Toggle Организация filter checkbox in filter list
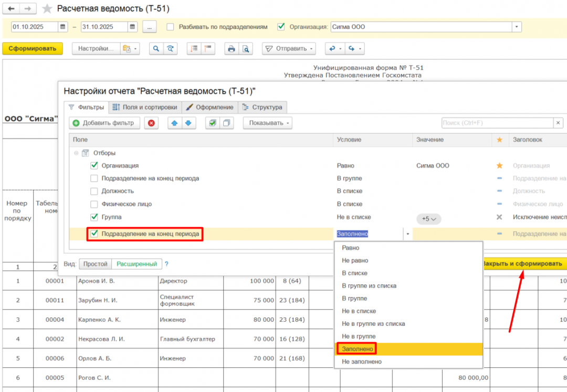567x392 pixels. 94,165
